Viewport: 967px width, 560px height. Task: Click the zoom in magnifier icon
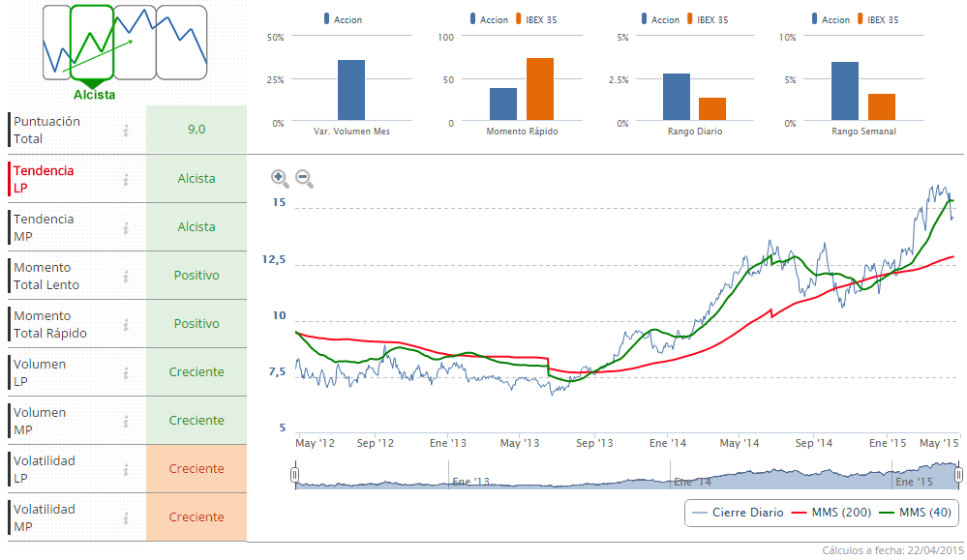coord(280,178)
